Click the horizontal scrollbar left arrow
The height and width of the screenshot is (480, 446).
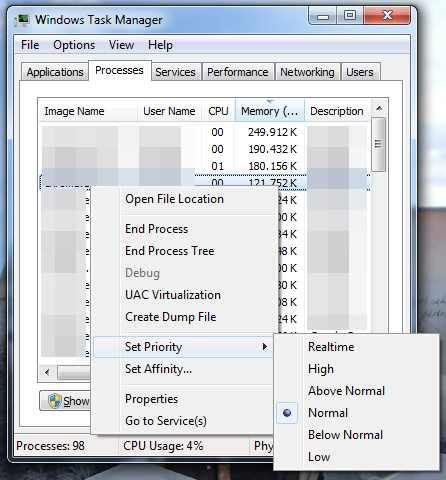[47, 372]
